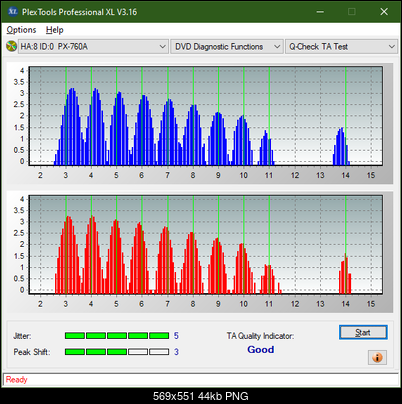Screen dimensions: 402x404
Task: Open the Help menu
Action: (55, 30)
